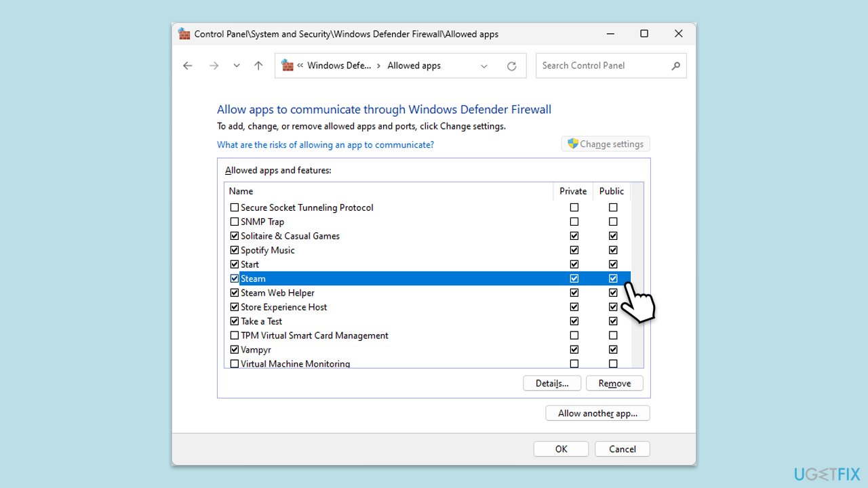Expand the address bar history dropdown

[x=484, y=66]
